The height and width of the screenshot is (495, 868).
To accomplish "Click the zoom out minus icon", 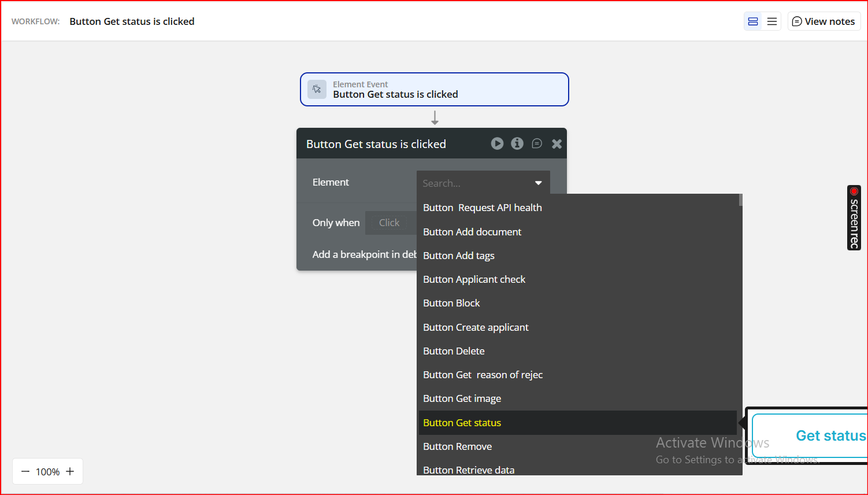I will [x=25, y=471].
